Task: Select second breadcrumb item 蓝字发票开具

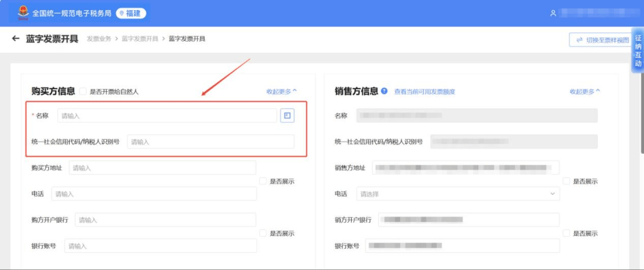Action: (140, 39)
